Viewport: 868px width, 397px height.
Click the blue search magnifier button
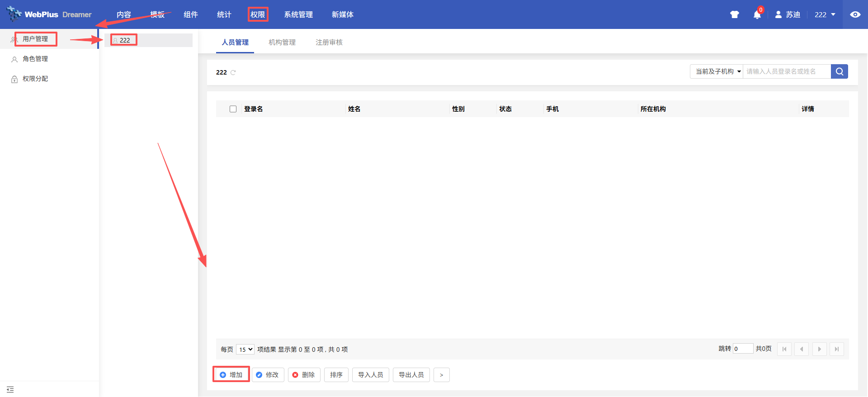tap(839, 71)
